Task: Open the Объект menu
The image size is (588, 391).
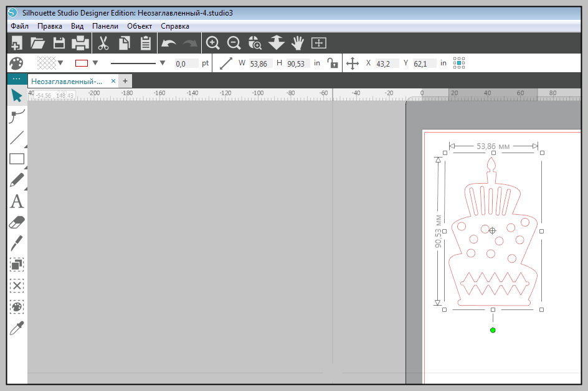Action: pos(140,26)
